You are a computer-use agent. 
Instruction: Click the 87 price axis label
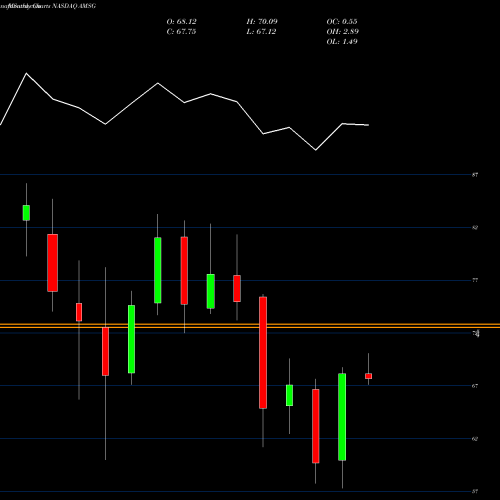pyautogui.click(x=475, y=175)
